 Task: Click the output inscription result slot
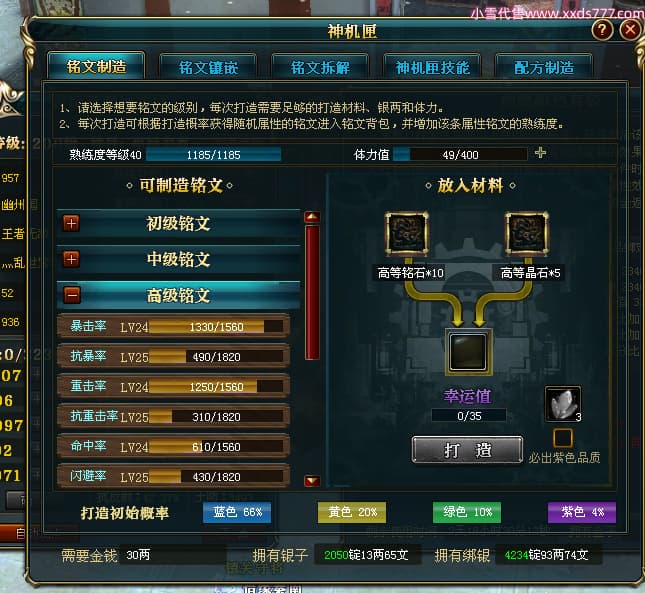[469, 352]
